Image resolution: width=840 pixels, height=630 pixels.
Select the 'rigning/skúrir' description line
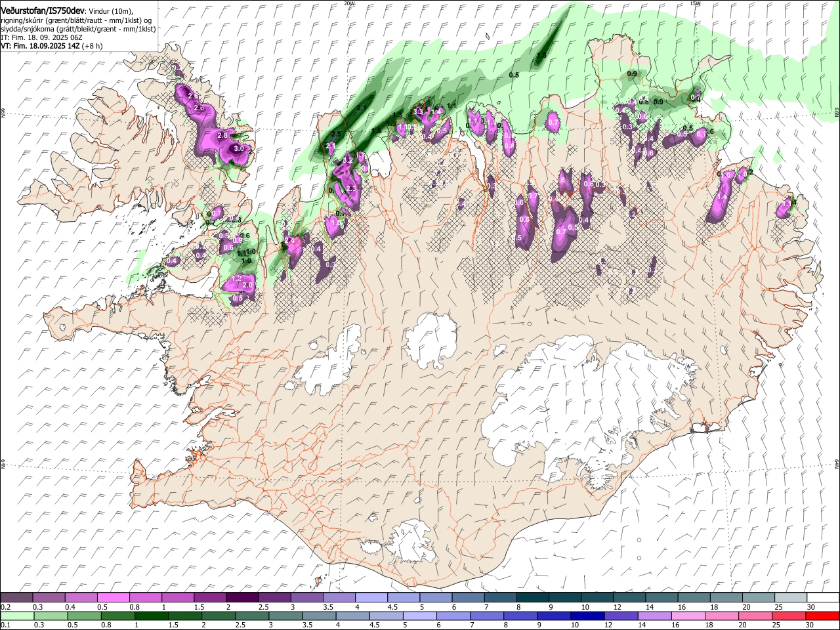pos(76,20)
